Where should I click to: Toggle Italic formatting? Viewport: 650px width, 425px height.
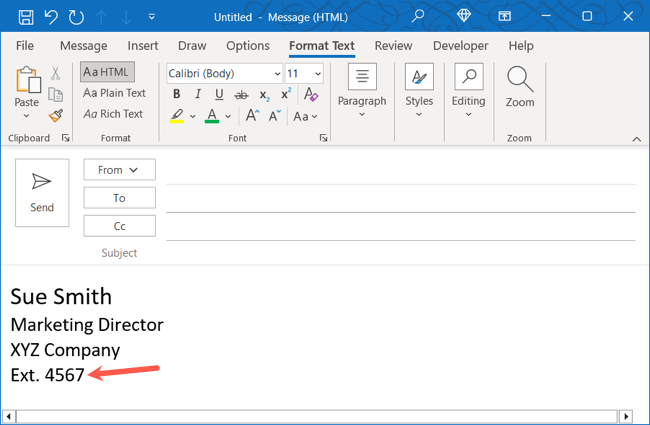(197, 95)
